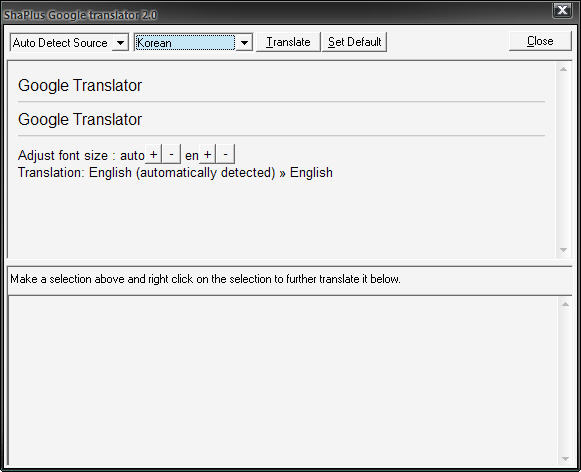Click the first Google Translator heading text
This screenshot has width=581, height=472.
80,85
